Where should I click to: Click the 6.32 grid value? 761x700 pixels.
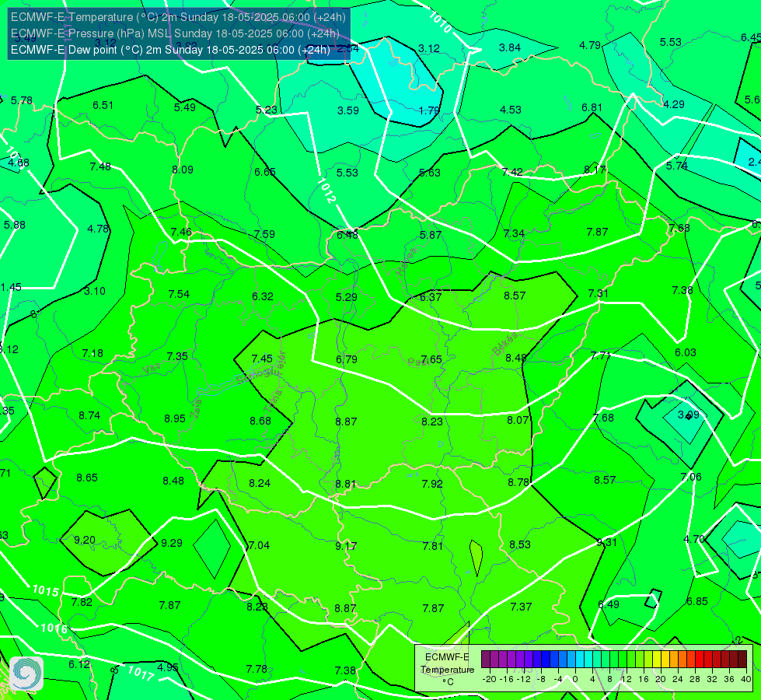tap(263, 296)
